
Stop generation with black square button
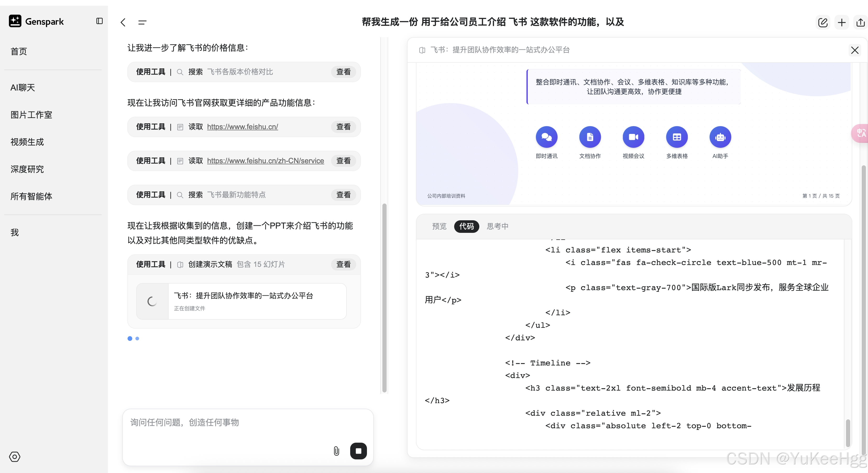pyautogui.click(x=358, y=451)
